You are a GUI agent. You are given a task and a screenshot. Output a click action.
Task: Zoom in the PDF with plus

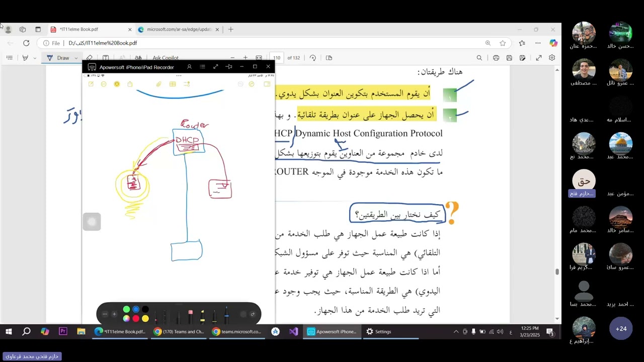[x=245, y=58]
